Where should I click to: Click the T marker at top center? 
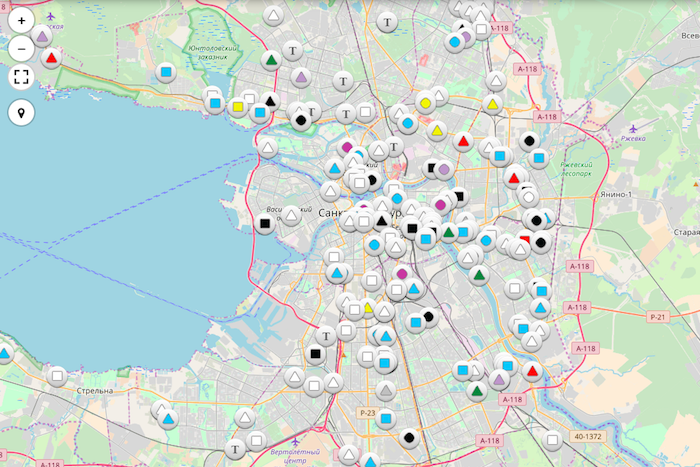(388, 21)
